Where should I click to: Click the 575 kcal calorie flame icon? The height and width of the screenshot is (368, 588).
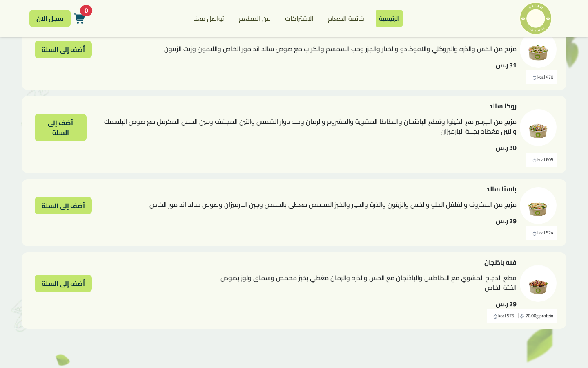click(x=495, y=316)
